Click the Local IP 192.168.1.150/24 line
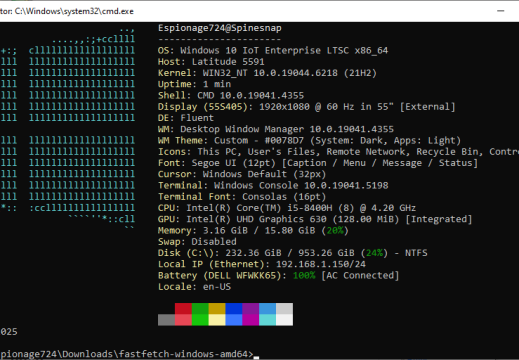 [x=262, y=264]
